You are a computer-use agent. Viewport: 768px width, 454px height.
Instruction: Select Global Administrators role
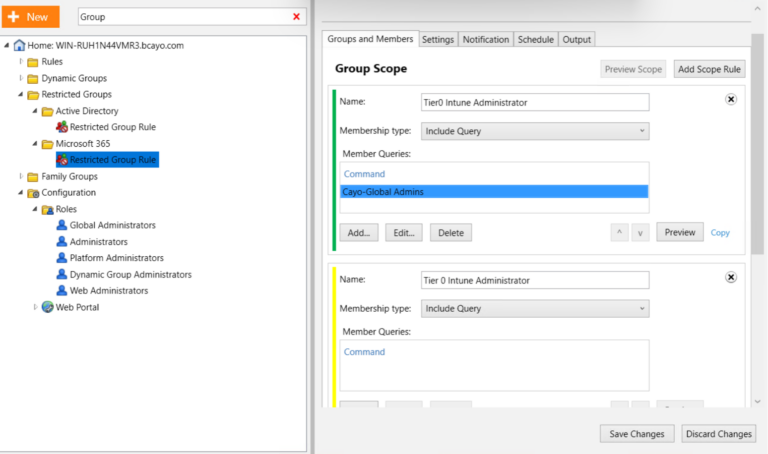click(113, 225)
